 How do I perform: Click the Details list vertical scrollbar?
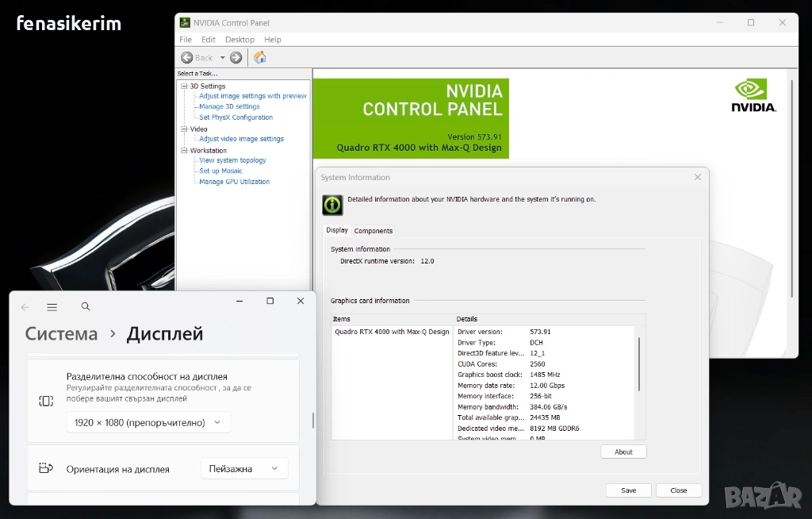tap(638, 363)
